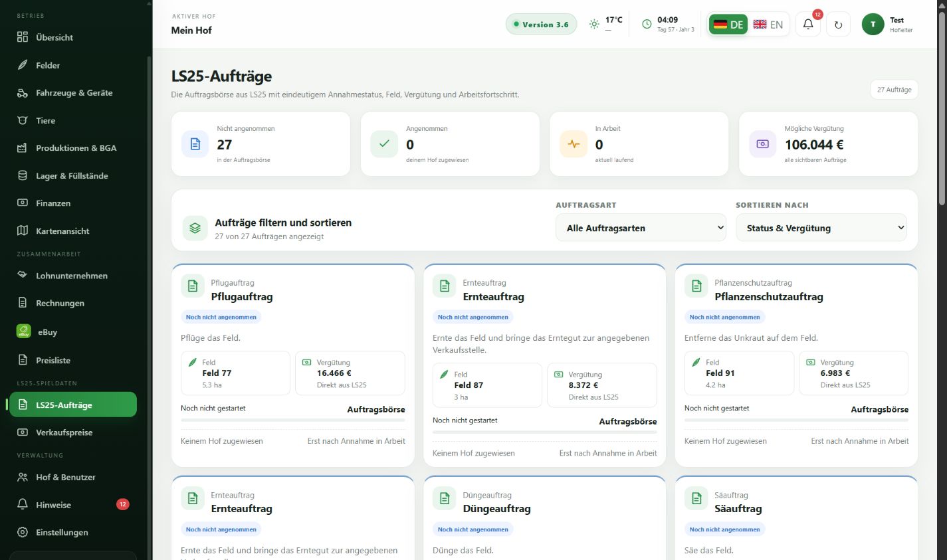
Task: Click the Lager & Füllstände database icon
Action: [23, 175]
